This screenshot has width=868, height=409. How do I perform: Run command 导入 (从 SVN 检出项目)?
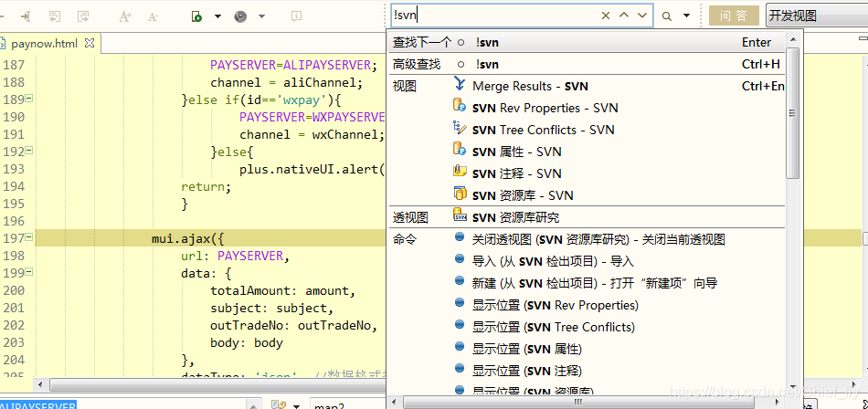(x=553, y=261)
